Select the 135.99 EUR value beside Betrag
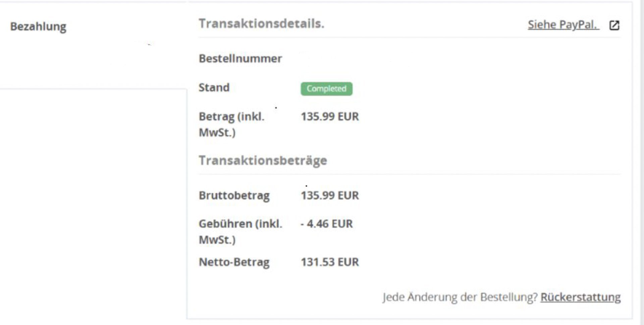The height and width of the screenshot is (325, 644). pos(330,117)
